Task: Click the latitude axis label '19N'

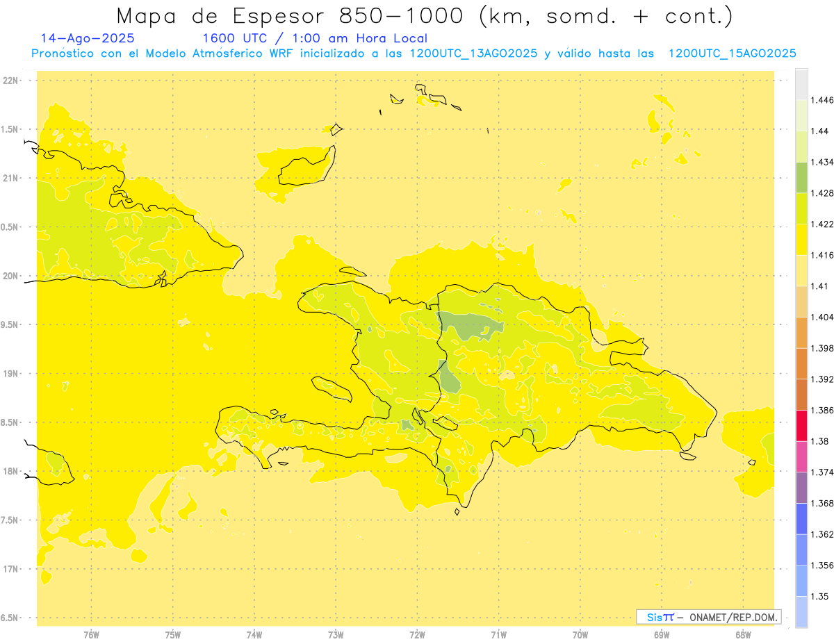Action: click(x=10, y=374)
